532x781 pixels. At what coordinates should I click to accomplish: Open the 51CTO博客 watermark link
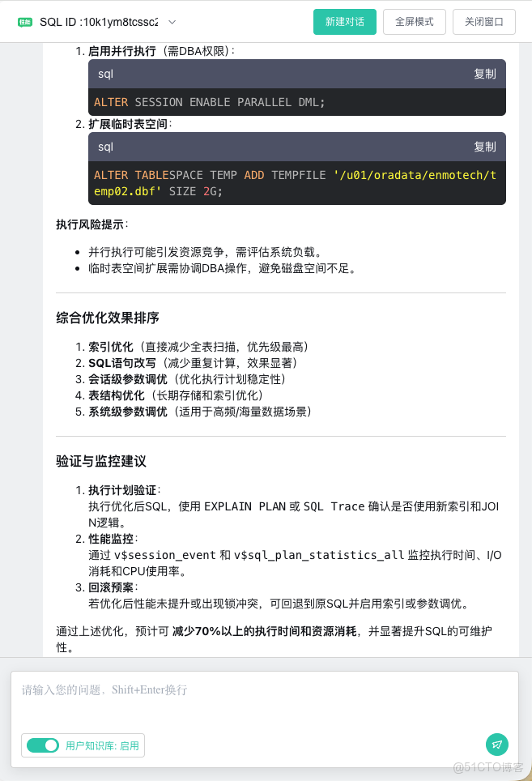point(490,766)
